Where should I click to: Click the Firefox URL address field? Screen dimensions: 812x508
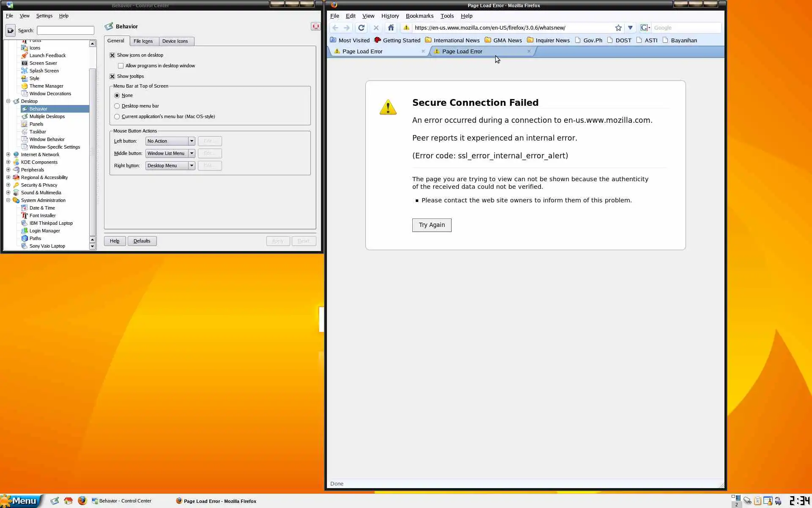click(x=512, y=28)
